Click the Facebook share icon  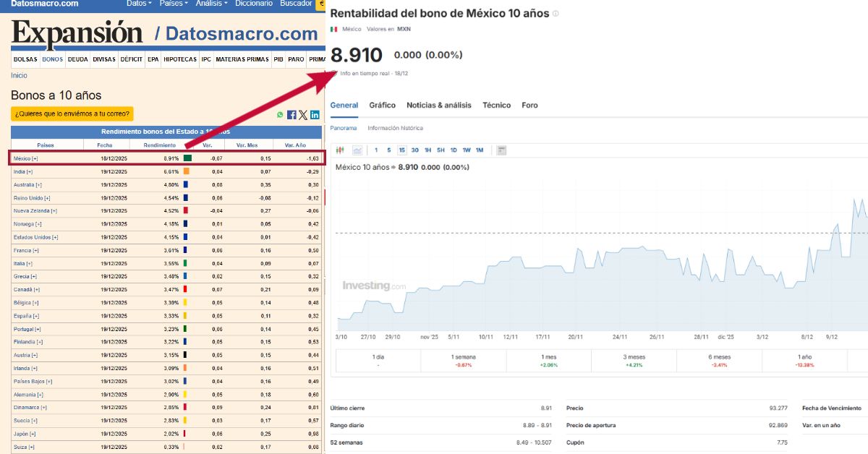tap(292, 115)
